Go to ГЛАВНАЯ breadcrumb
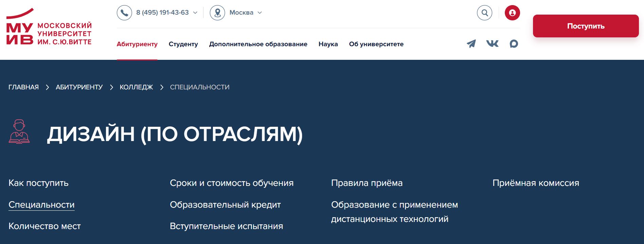The image size is (644, 244). [x=23, y=87]
